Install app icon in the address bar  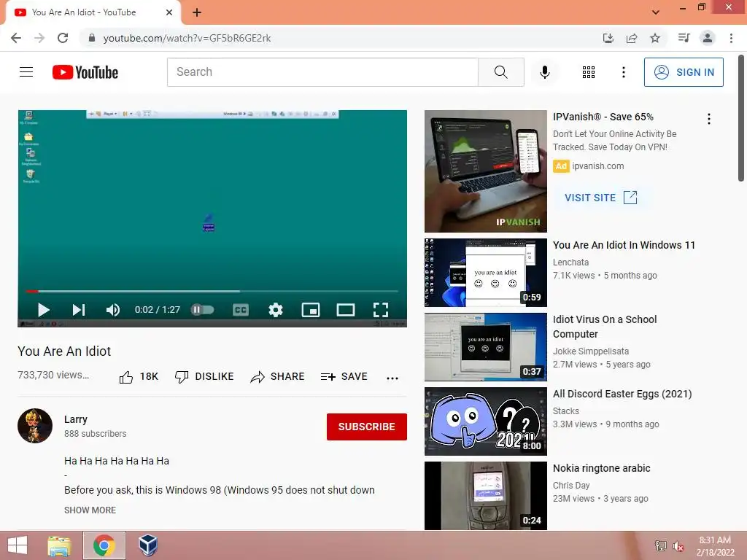click(x=608, y=38)
